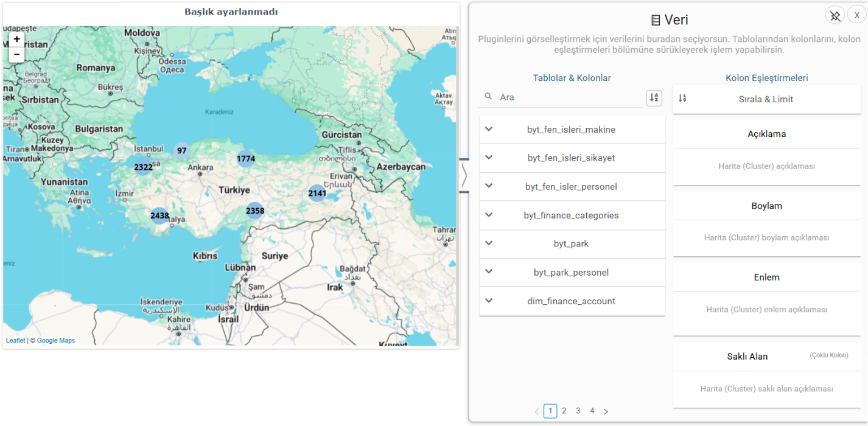Expand dim_finance_account table
Screen dimensions: 868x426
tap(489, 301)
